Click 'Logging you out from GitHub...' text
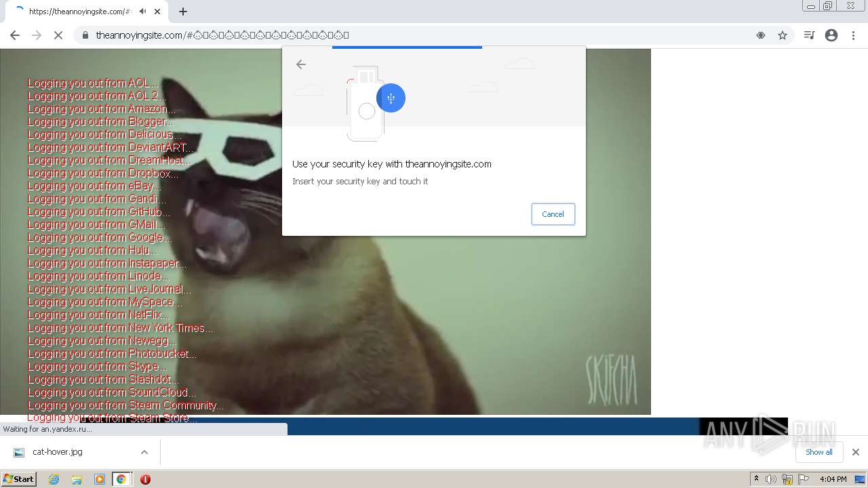The width and height of the screenshot is (868, 488). point(99,212)
